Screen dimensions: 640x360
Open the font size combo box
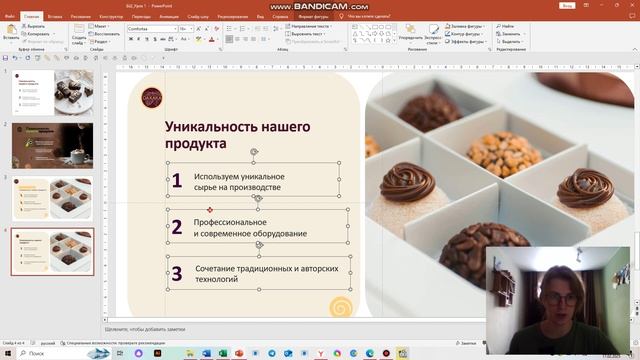click(186, 29)
